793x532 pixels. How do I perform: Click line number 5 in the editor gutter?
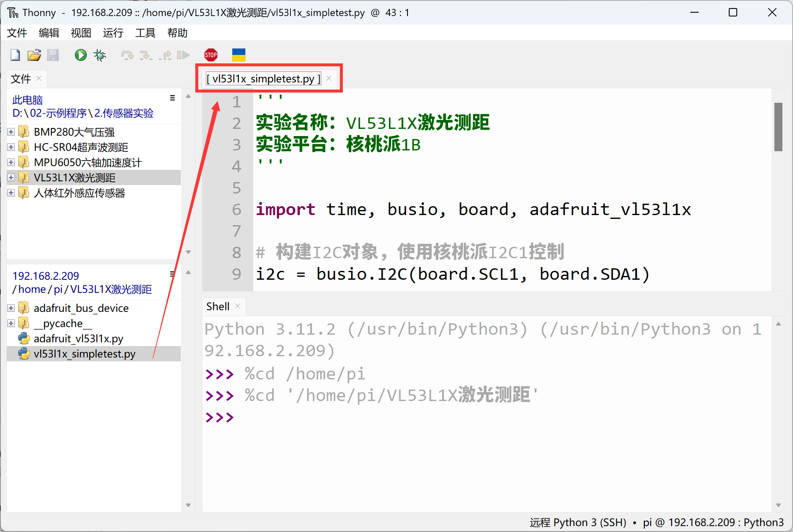[236, 188]
